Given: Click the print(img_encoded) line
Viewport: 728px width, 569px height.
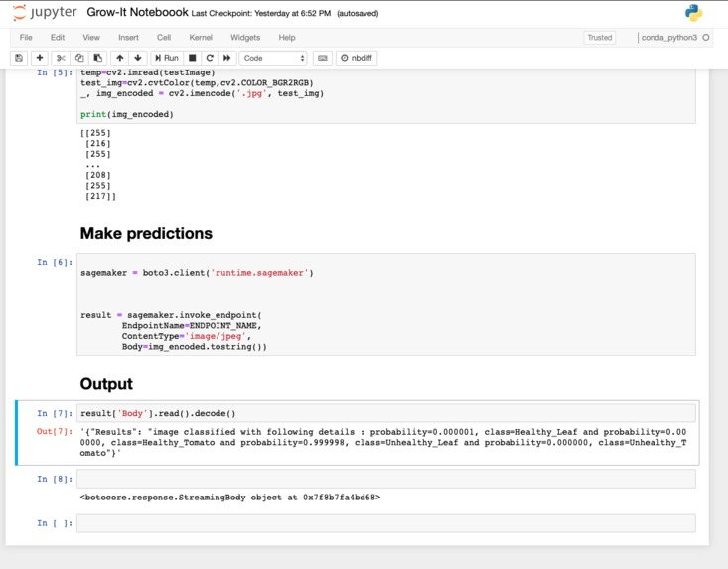Looking at the screenshot, I should [127, 114].
